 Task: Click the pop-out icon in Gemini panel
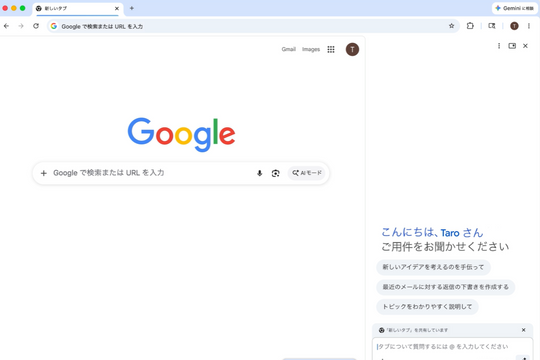(x=512, y=46)
